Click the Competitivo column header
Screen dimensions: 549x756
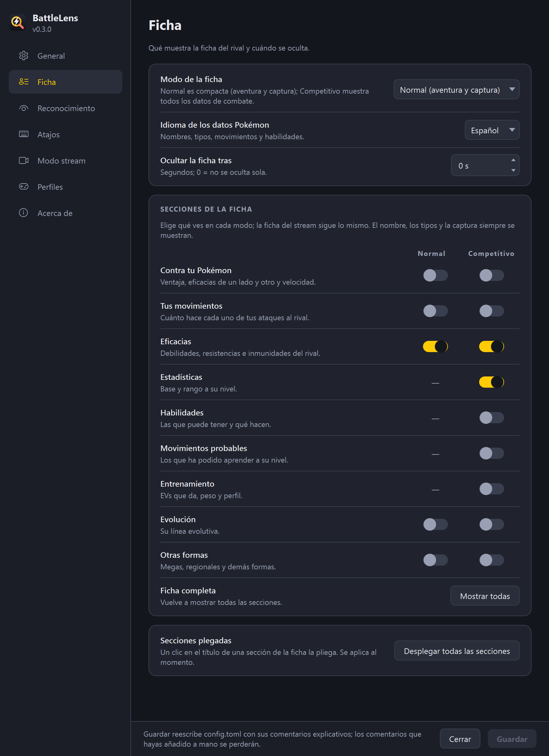[x=491, y=254]
